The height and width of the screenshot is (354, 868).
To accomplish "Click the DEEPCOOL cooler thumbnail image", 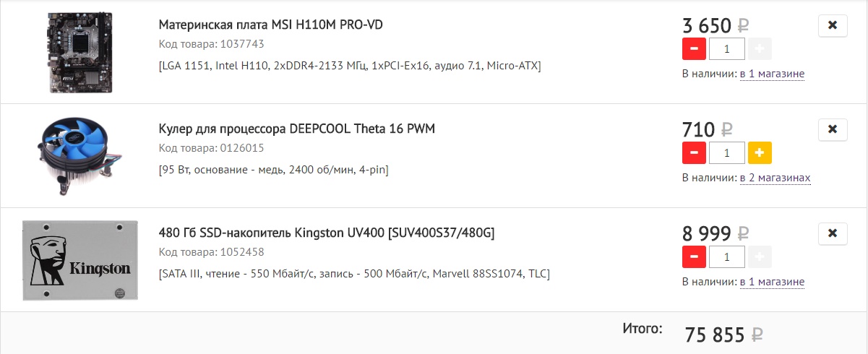I will tap(80, 155).
